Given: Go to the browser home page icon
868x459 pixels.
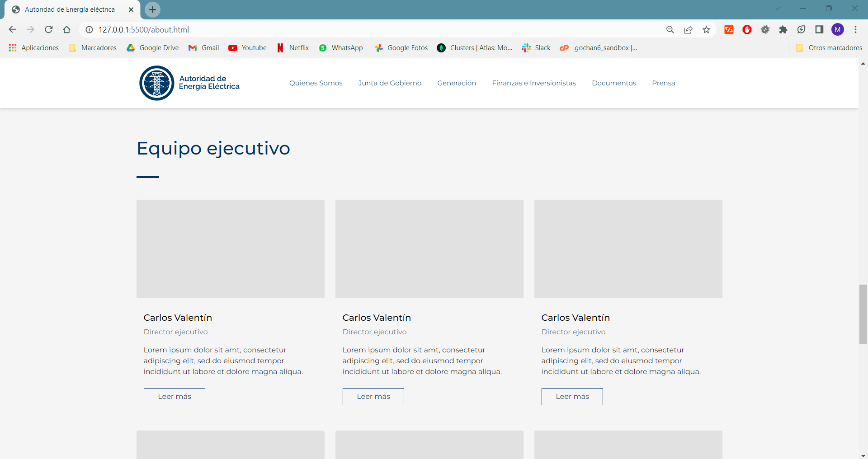Looking at the screenshot, I should [67, 30].
